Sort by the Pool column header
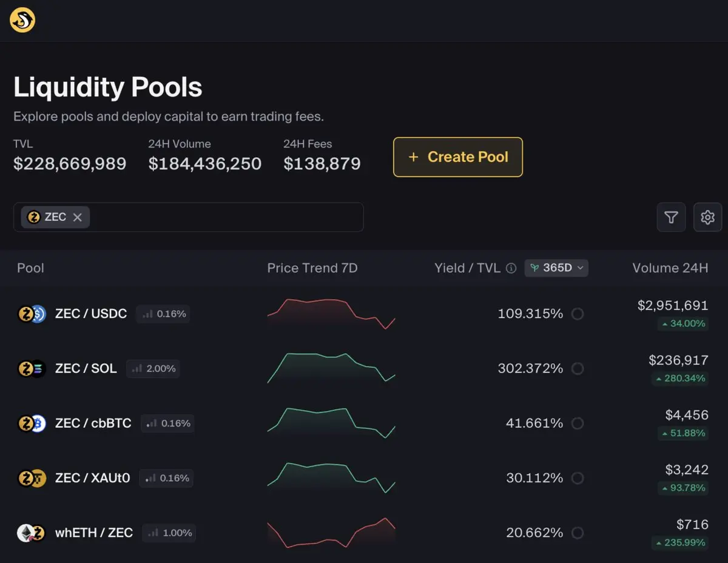Image resolution: width=728 pixels, height=563 pixels. click(30, 268)
